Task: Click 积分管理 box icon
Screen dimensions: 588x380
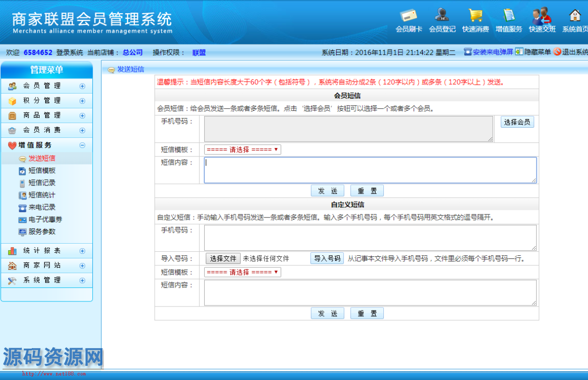Action: [x=12, y=101]
